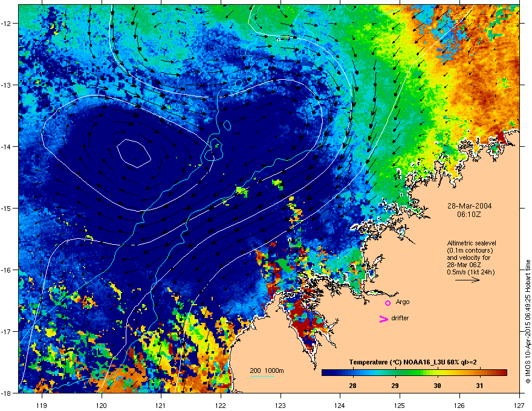The image size is (532, 411).
Task: Click the Temperature NOAA16_L3U colorbar title
Action: [413, 362]
